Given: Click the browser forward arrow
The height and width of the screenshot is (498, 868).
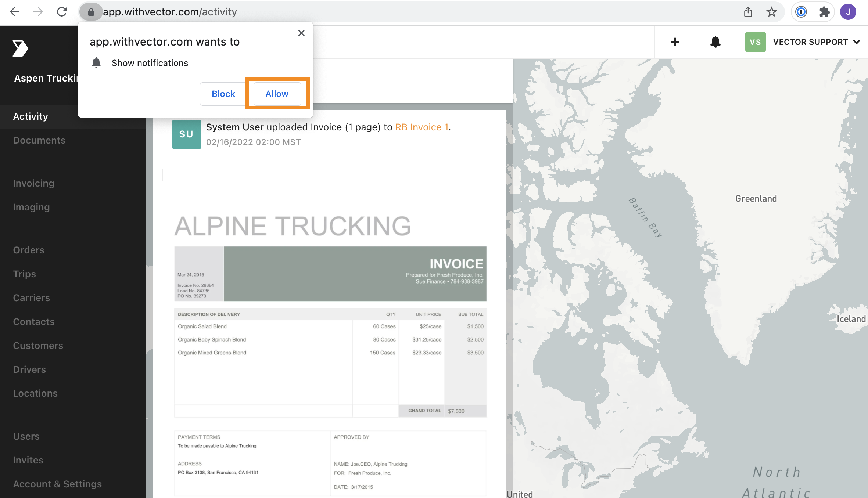Looking at the screenshot, I should click(x=38, y=12).
